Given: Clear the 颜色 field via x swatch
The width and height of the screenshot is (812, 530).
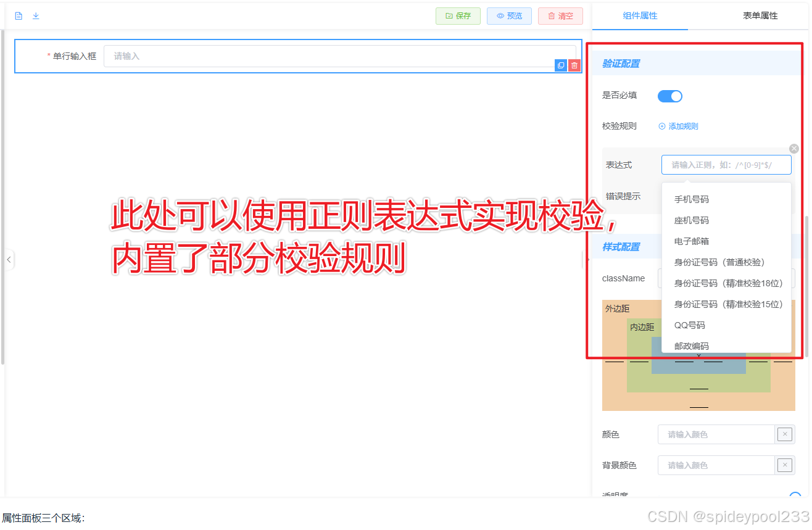Looking at the screenshot, I should pyautogui.click(x=785, y=434).
